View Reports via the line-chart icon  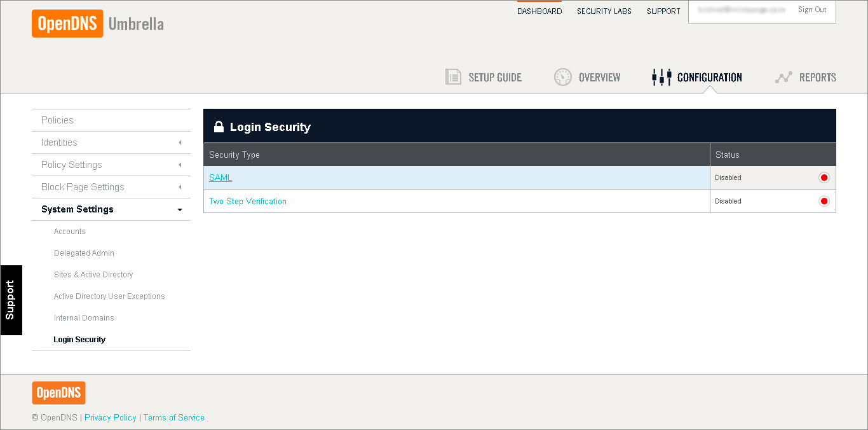tap(783, 76)
